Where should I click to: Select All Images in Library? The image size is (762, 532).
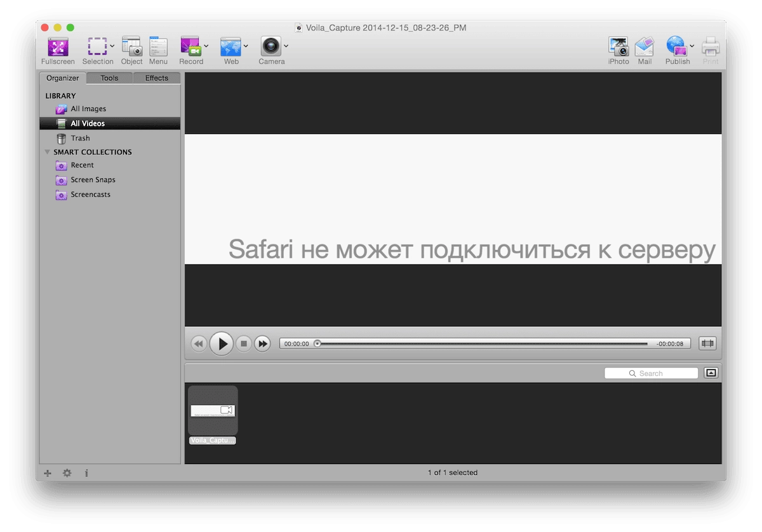point(110,109)
